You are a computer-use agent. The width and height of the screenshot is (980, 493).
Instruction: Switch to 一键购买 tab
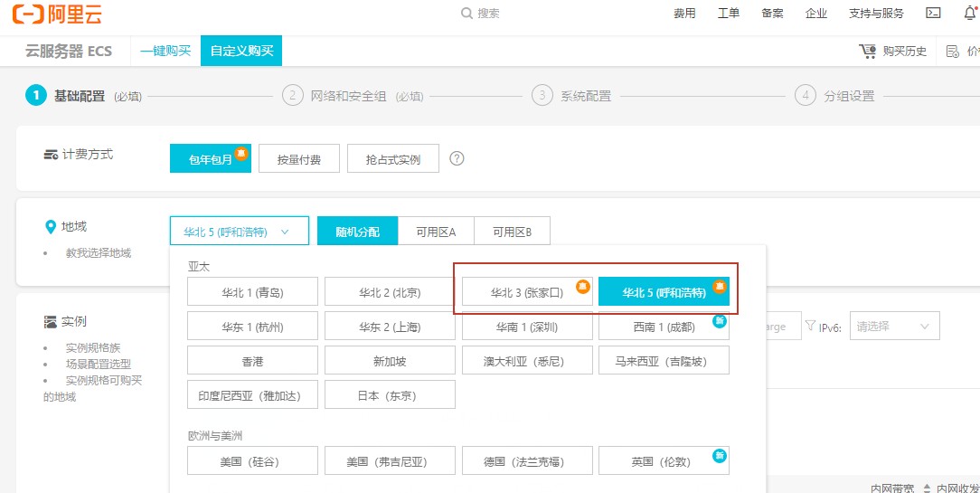tap(165, 51)
